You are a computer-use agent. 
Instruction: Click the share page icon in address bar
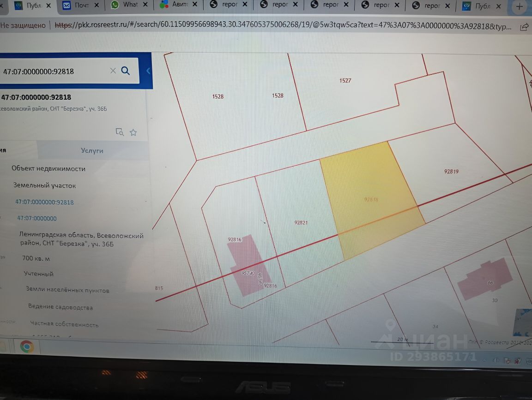524,27
